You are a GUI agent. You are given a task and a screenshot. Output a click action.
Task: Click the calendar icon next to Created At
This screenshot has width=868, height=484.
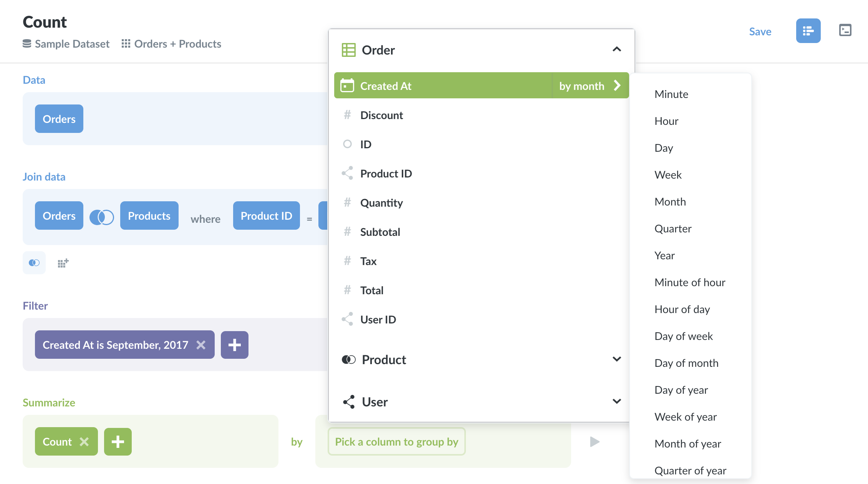click(347, 85)
